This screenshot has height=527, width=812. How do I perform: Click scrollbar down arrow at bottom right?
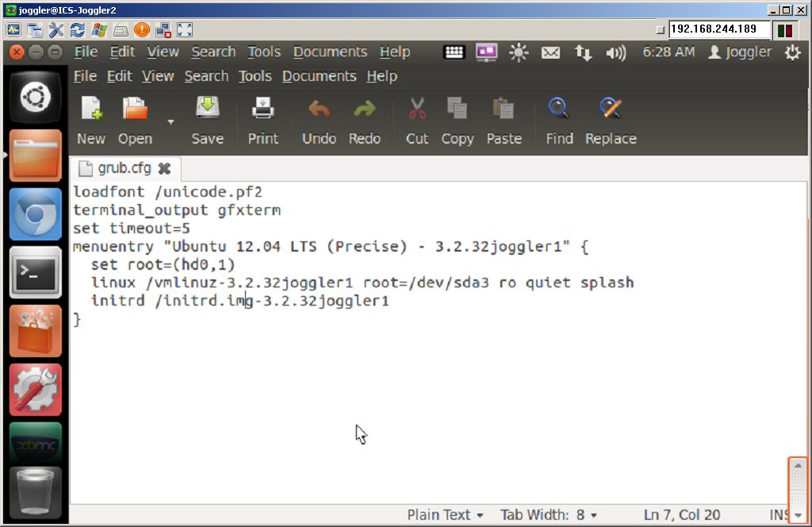tap(798, 515)
